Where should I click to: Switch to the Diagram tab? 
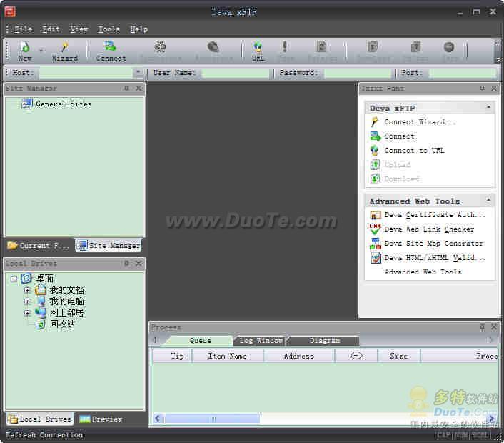click(x=324, y=340)
